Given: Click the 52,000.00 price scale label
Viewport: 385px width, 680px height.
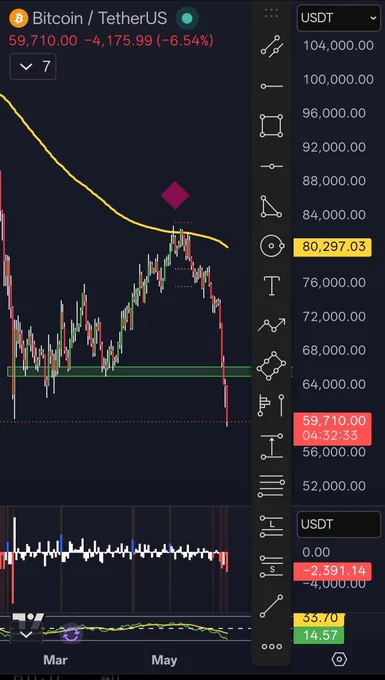Looking at the screenshot, I should (334, 486).
